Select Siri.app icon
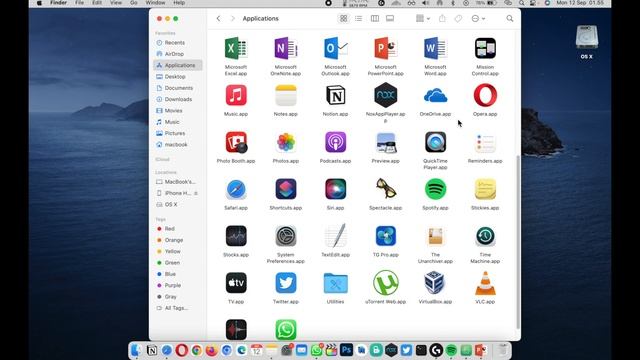The image size is (640, 360). [336, 189]
